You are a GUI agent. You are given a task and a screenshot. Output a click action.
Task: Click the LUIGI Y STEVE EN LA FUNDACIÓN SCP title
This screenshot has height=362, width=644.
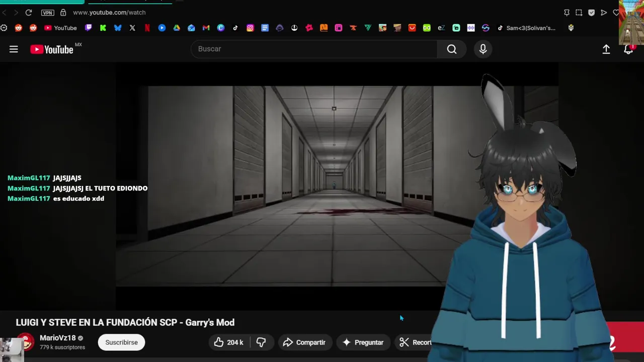tap(125, 322)
